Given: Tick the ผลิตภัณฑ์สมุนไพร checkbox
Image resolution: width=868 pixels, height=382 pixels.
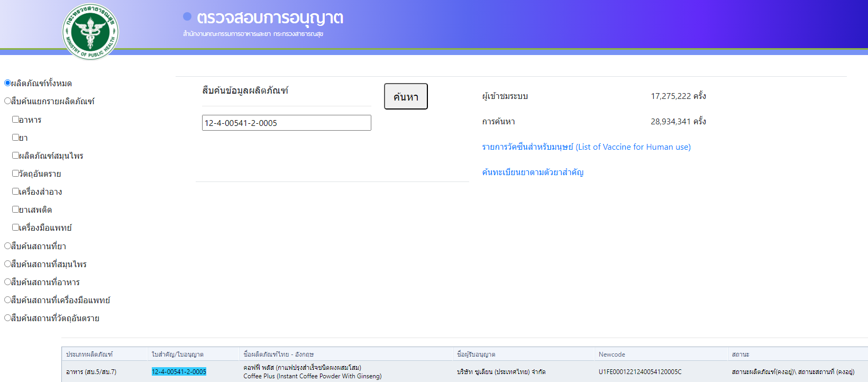Looking at the screenshot, I should (x=15, y=156).
